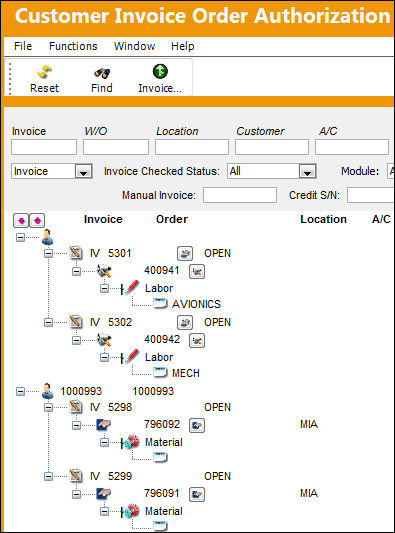Open the Functions menu
The image size is (395, 533).
click(73, 46)
